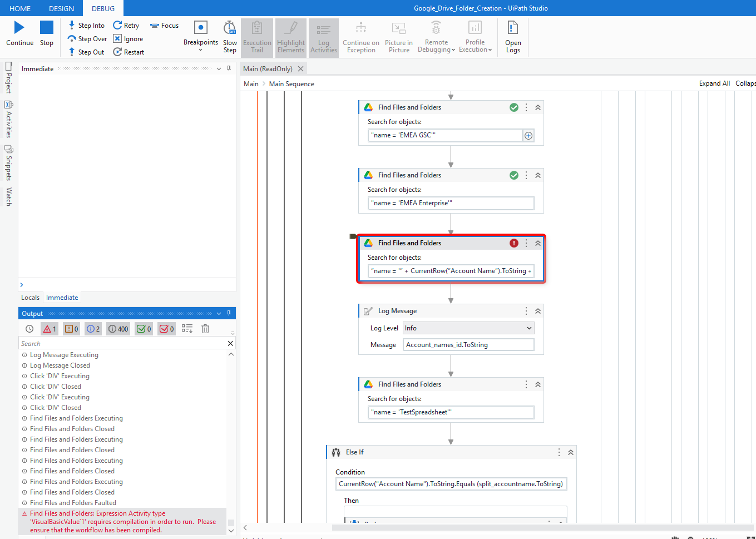Clear the Output search box
Viewport: 756px width, 539px height.
tap(230, 344)
